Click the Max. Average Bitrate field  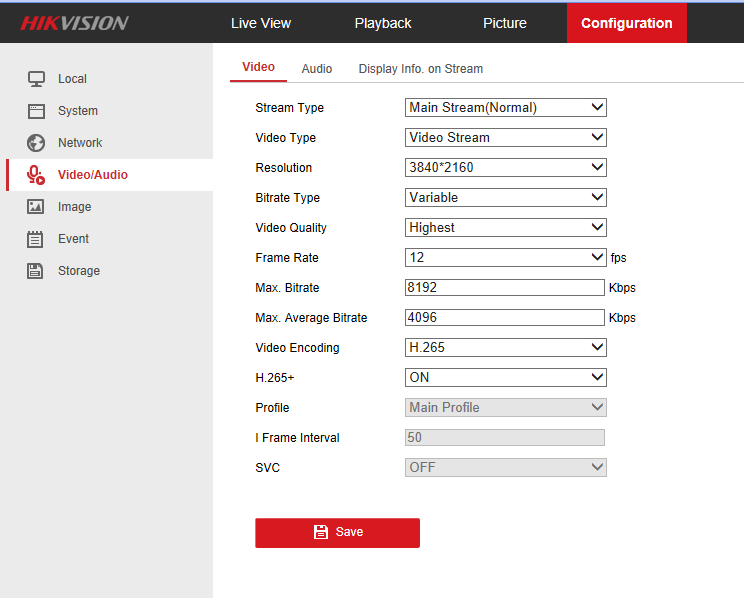click(x=504, y=318)
